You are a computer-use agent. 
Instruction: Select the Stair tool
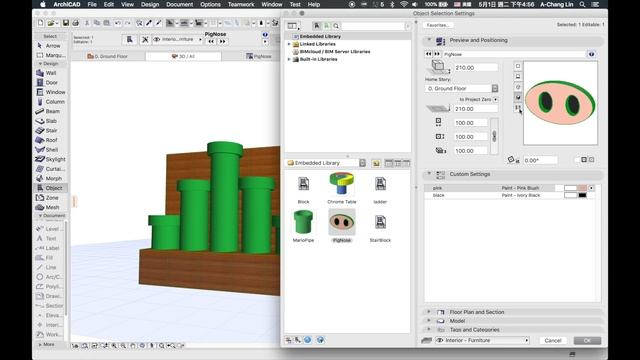pos(50,131)
